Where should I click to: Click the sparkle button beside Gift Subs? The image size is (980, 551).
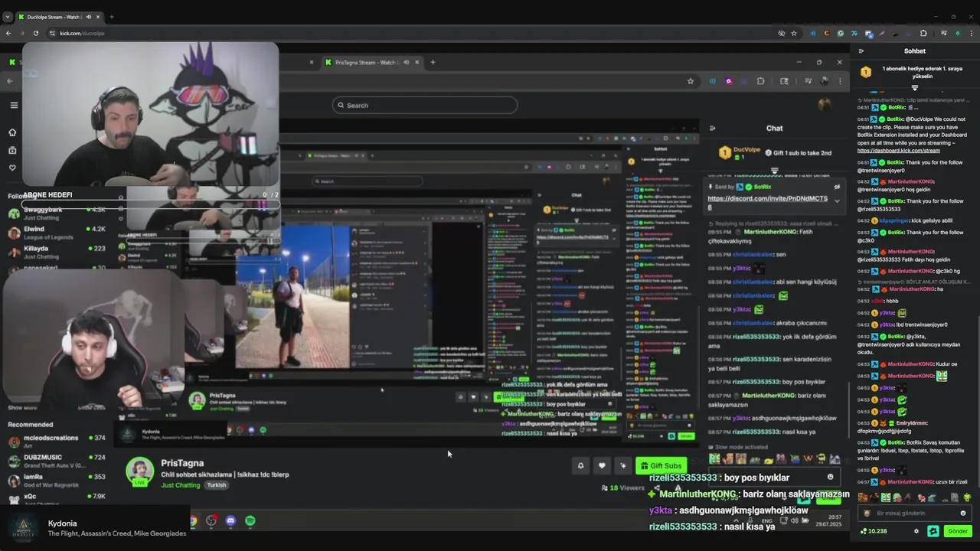tap(623, 465)
